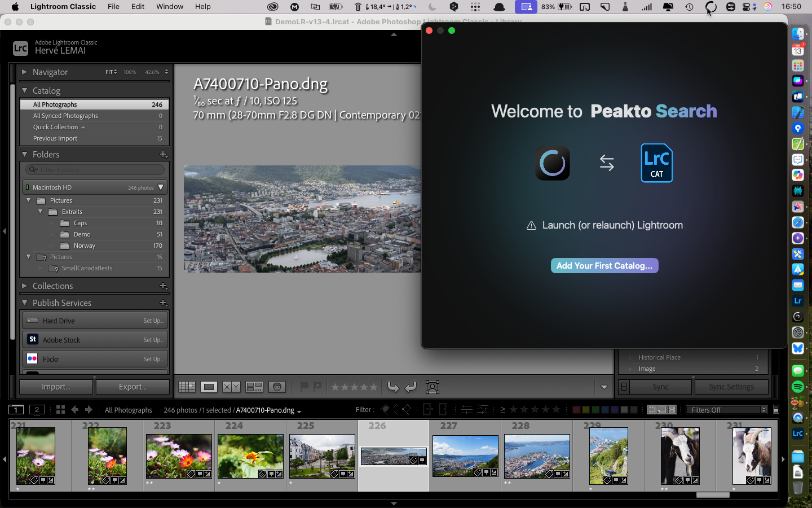Open the Lightroom Classic app menu

point(63,7)
